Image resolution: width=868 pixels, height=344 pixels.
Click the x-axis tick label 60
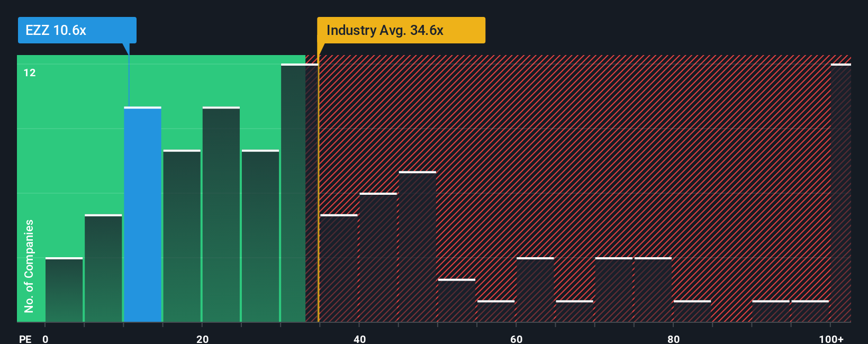click(517, 339)
